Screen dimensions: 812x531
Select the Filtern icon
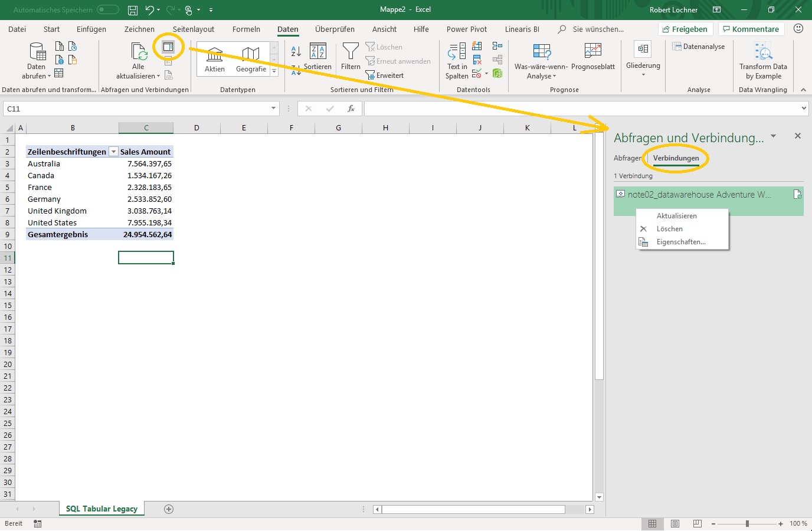[x=350, y=57]
